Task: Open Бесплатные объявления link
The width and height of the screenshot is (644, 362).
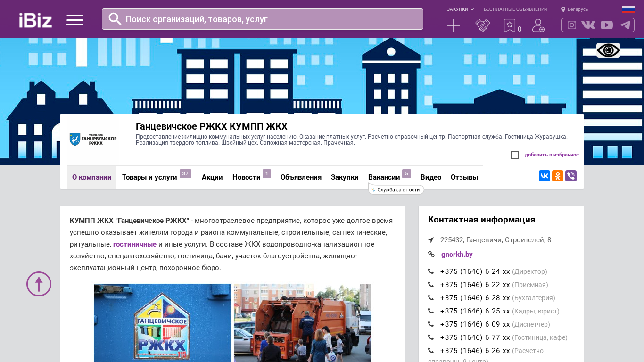Action: [x=515, y=9]
